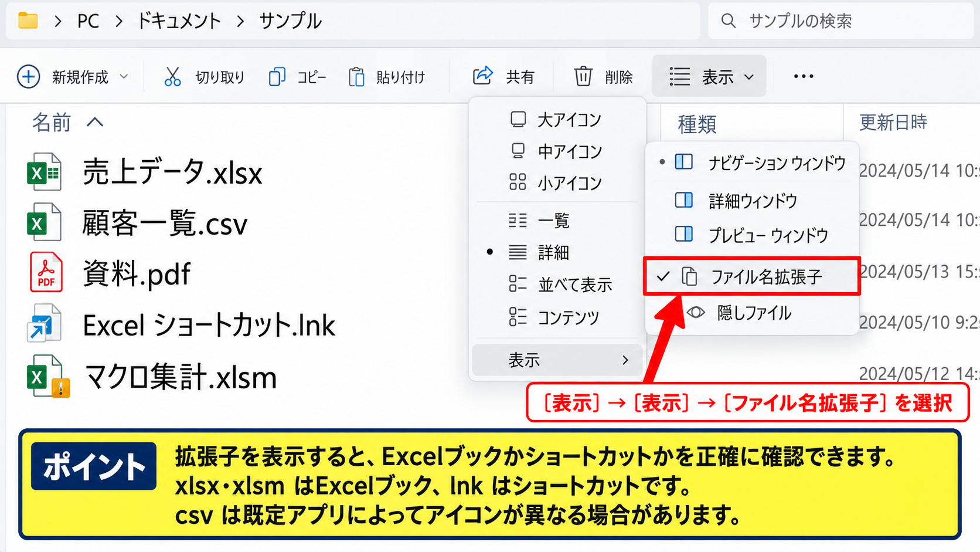
Task: Click chevron before サンプル breadcrumb
Action: point(240,22)
